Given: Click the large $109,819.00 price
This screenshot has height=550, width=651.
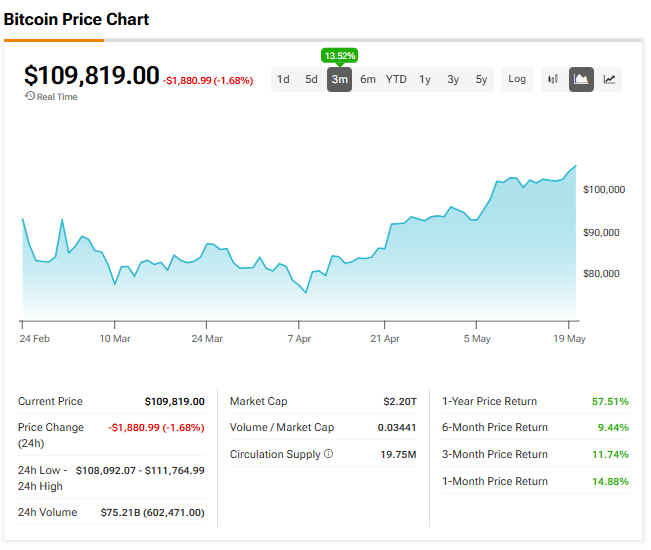Looking at the screenshot, I should 92,76.
